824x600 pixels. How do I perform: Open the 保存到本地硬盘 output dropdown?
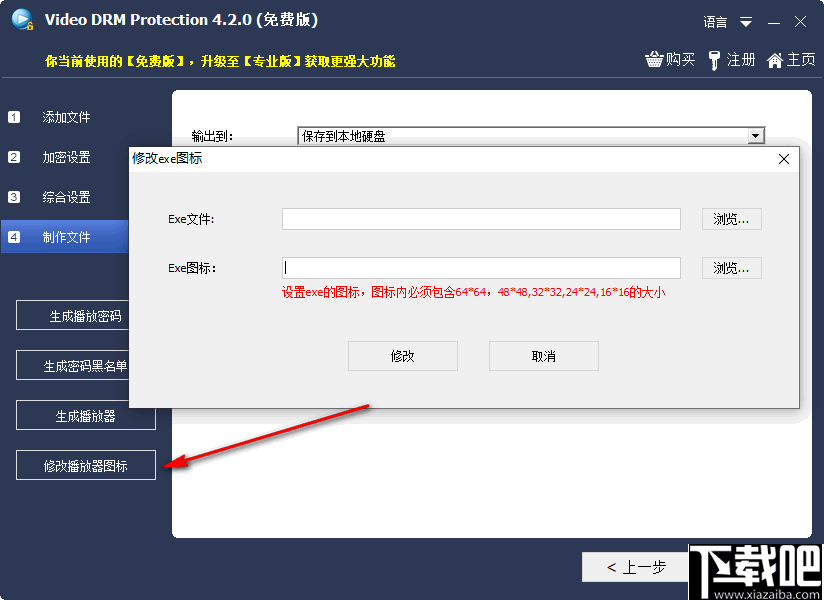coord(755,136)
